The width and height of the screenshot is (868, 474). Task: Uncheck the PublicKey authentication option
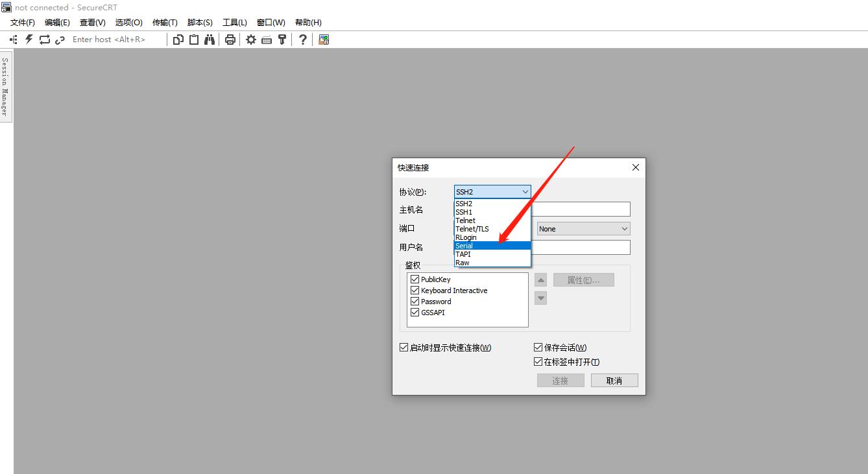coord(415,278)
